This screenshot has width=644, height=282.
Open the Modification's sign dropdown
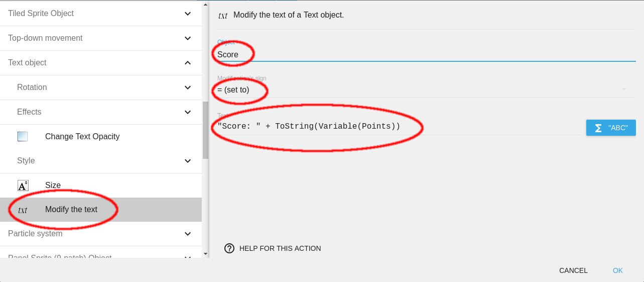click(x=623, y=89)
